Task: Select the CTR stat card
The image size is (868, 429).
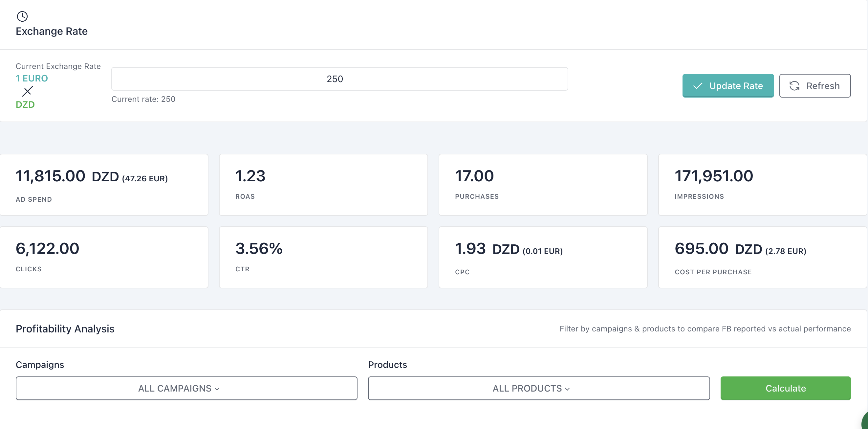Action: tap(323, 257)
